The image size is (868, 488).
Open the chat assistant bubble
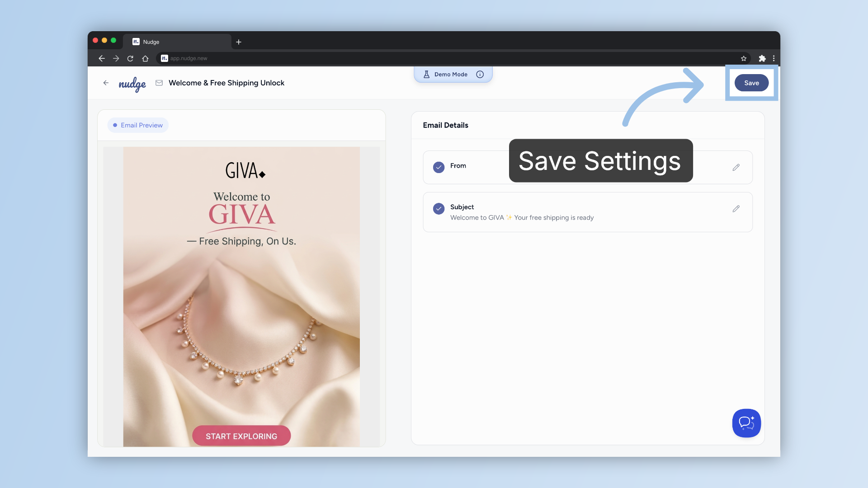[746, 423]
